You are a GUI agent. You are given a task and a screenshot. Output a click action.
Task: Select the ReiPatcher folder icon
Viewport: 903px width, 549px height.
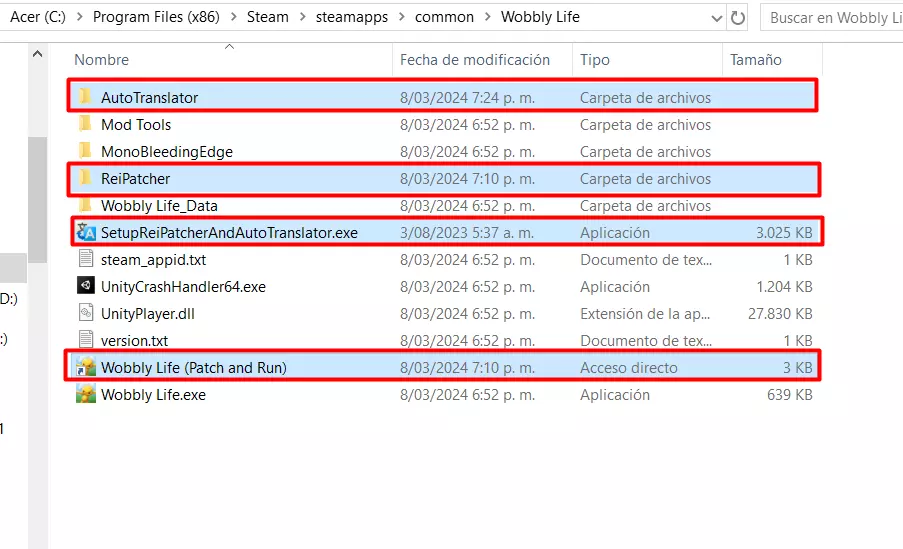click(x=85, y=178)
